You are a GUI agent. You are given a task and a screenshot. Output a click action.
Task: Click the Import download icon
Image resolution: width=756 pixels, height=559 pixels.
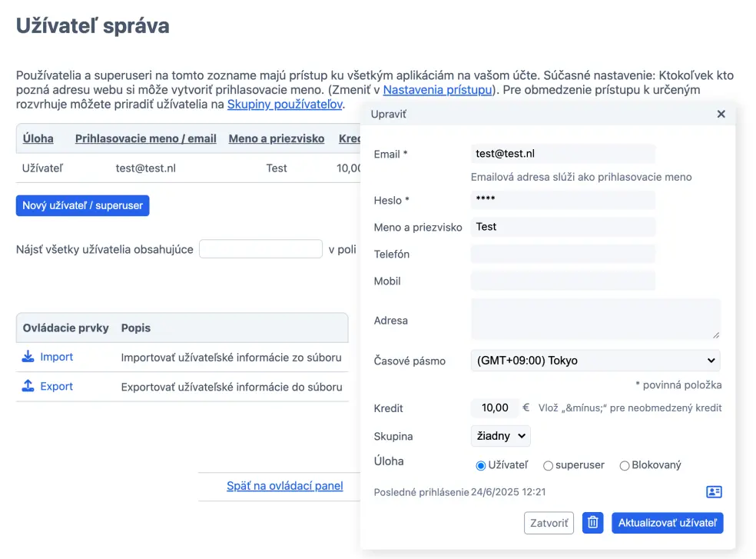tap(28, 357)
